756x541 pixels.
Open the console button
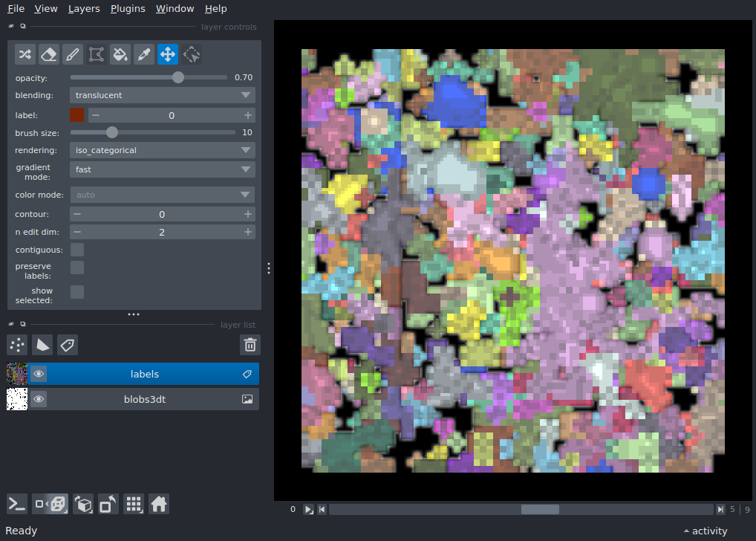click(17, 504)
